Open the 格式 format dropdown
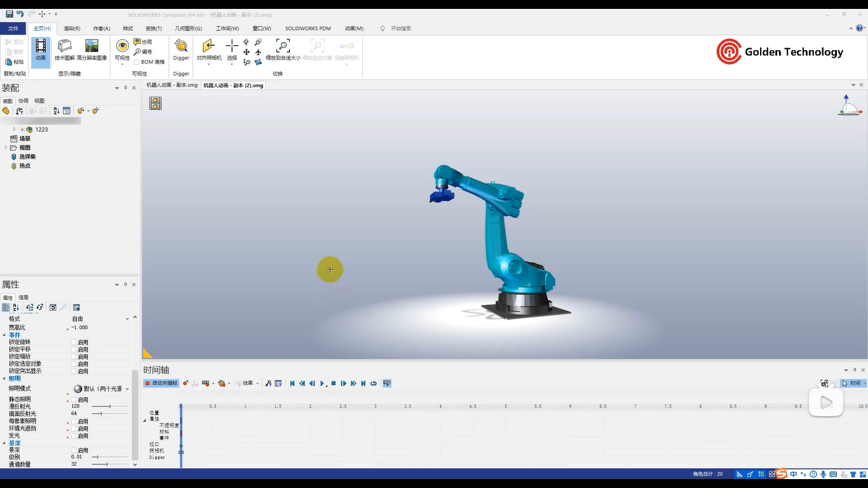This screenshot has width=868, height=488. (x=127, y=319)
